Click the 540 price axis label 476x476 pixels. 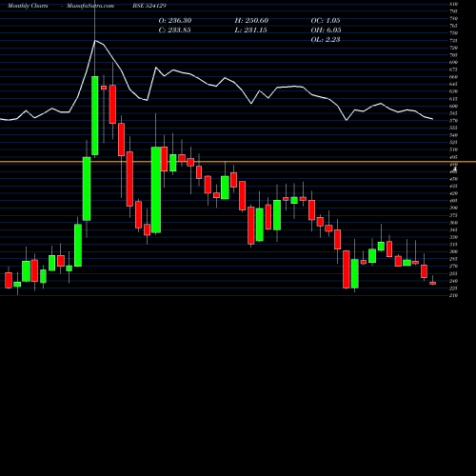(453, 135)
